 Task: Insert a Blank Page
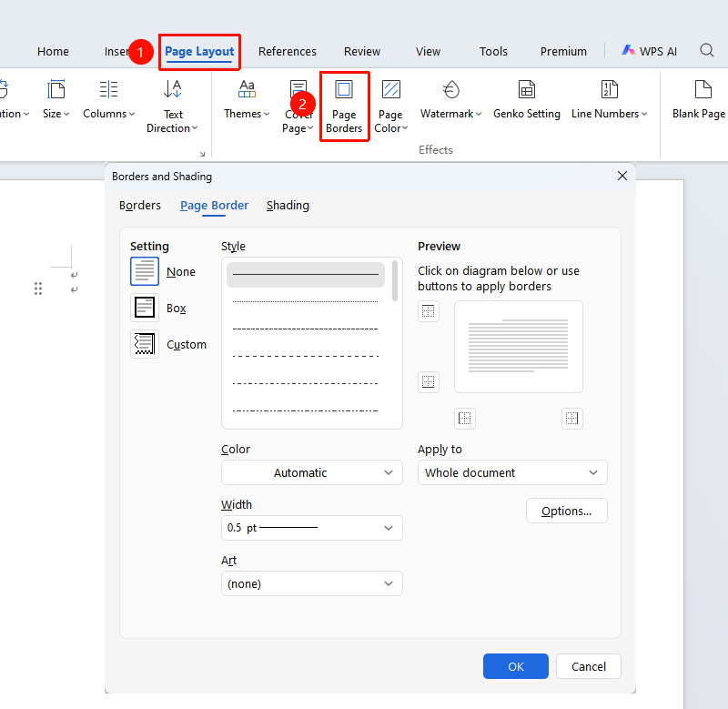699,100
